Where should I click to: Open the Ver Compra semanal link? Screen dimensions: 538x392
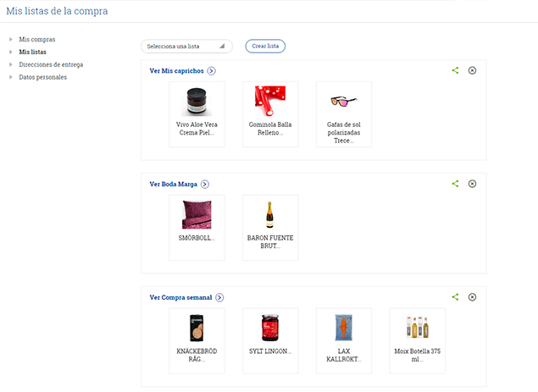click(180, 298)
